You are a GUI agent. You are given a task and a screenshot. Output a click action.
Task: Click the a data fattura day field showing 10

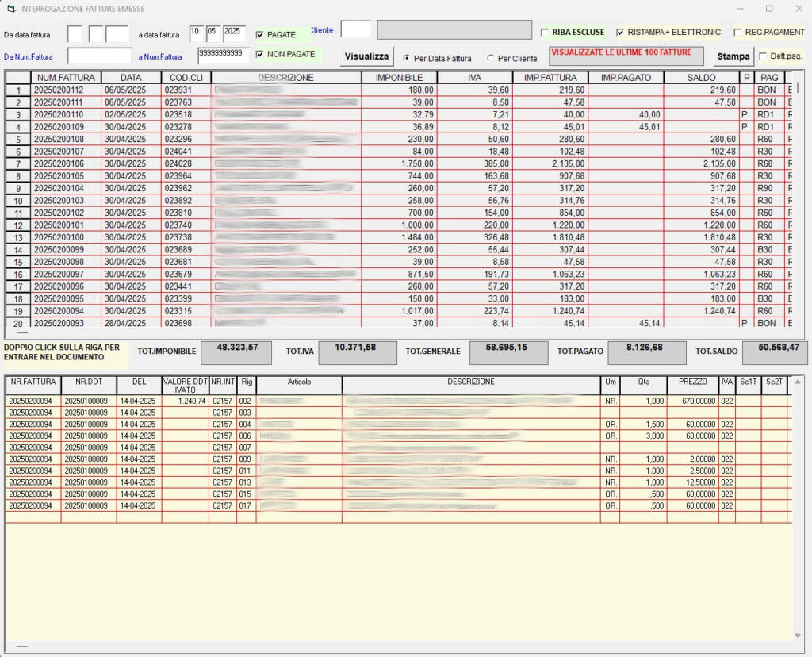pyautogui.click(x=197, y=34)
